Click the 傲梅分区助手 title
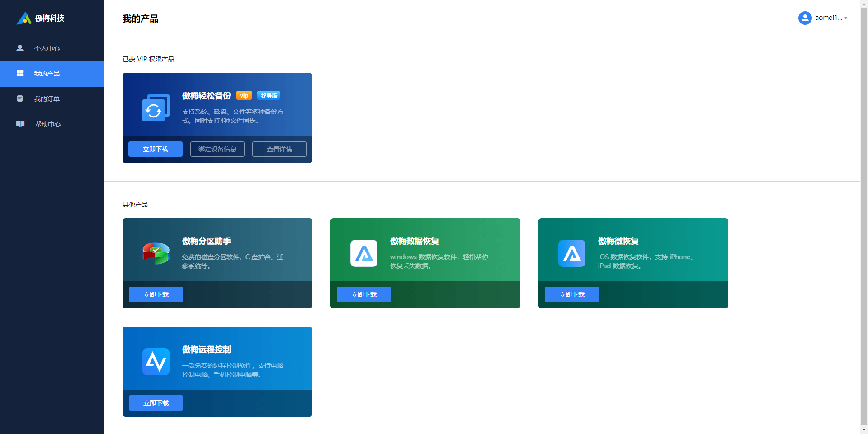868x434 pixels. click(207, 241)
